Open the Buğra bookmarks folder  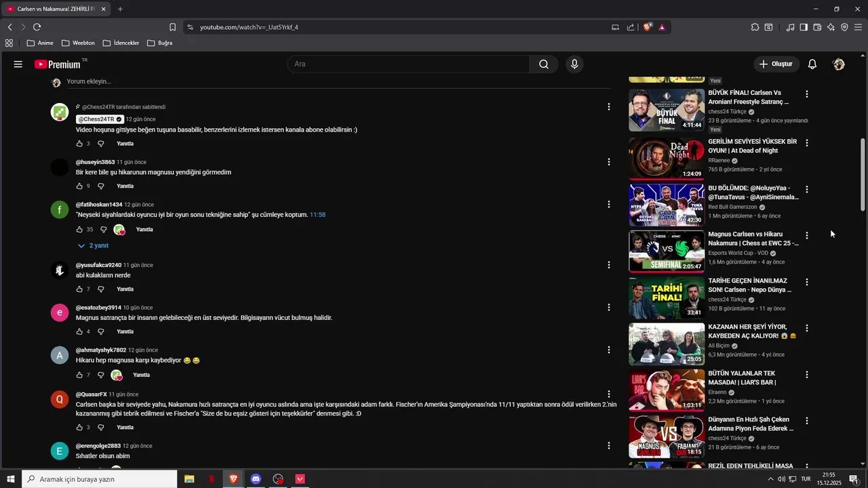(x=159, y=43)
